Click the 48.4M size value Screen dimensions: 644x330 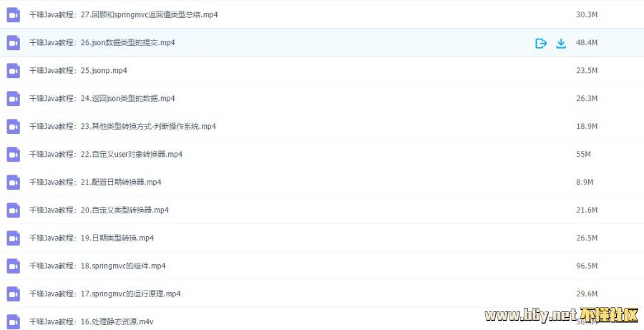(587, 43)
